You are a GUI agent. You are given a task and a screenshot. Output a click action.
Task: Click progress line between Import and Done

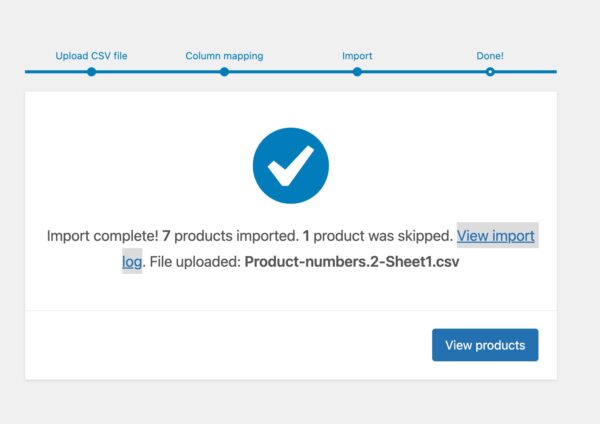coord(423,72)
